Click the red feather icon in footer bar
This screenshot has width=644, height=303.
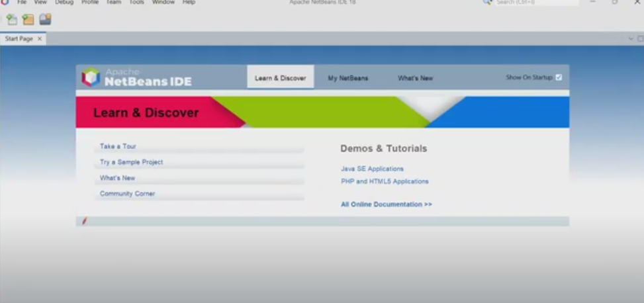pos(85,221)
